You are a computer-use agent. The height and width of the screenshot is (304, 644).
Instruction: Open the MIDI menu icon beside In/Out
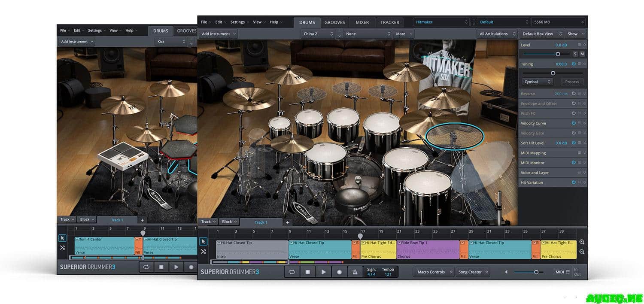(x=568, y=272)
